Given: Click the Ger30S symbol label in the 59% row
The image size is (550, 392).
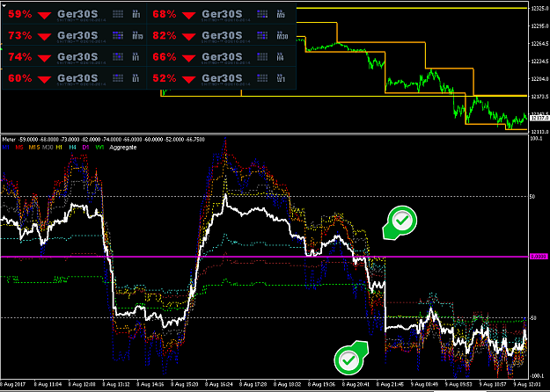Looking at the screenshot, I should point(77,14).
